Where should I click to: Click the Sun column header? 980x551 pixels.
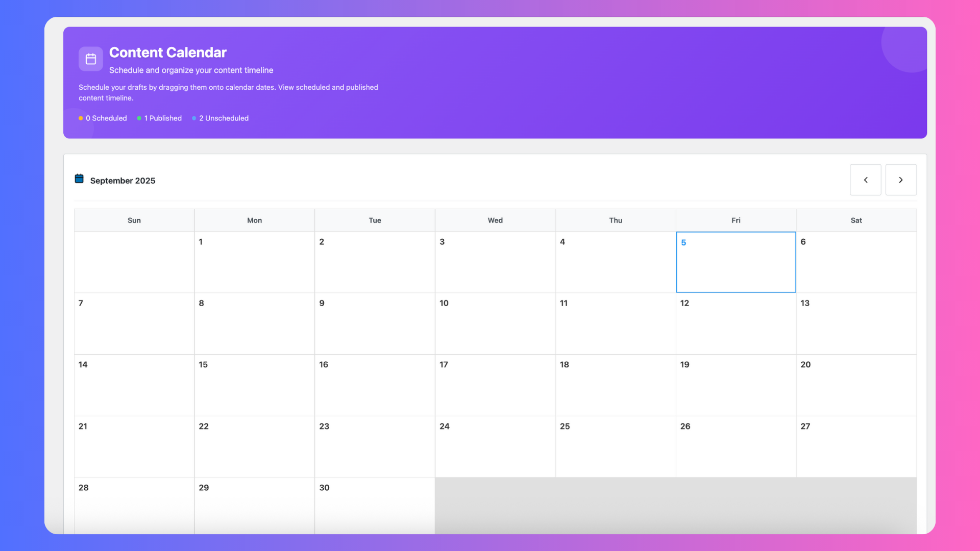point(134,220)
